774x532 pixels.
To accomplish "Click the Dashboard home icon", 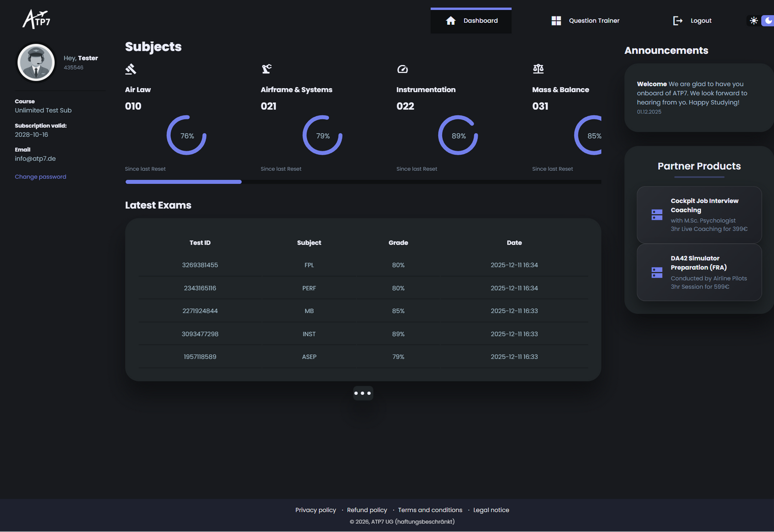I will pyautogui.click(x=450, y=20).
